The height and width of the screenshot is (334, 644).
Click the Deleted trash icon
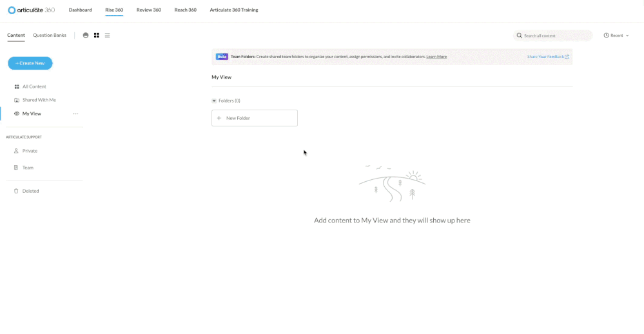click(16, 191)
